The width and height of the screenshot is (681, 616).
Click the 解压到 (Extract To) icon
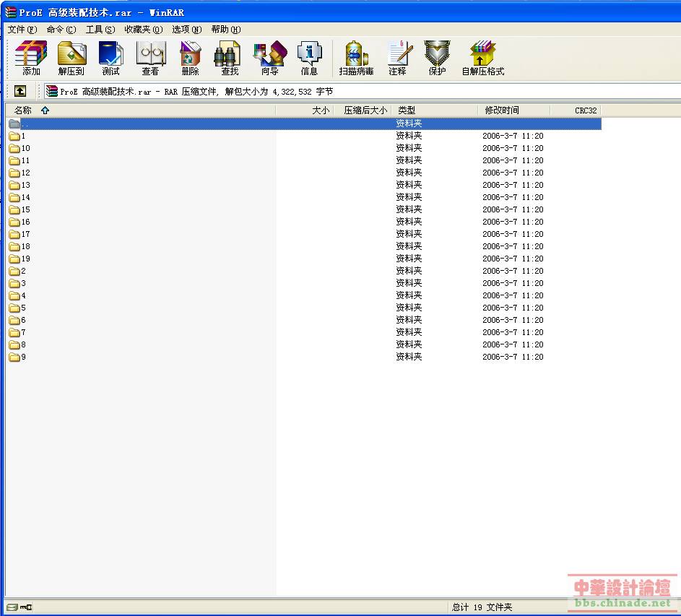tap(71, 58)
